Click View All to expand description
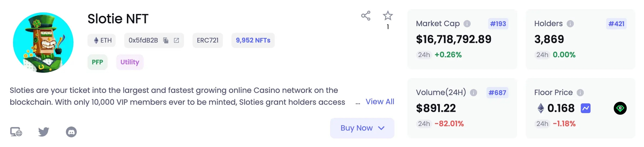Image resolution: width=644 pixels, height=147 pixels. [x=380, y=102]
